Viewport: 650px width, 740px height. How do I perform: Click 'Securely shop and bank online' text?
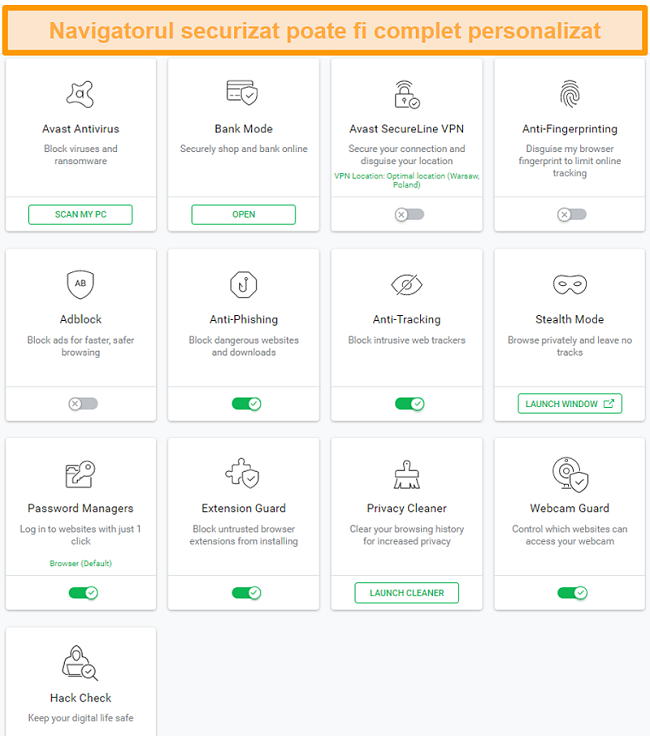coord(244,149)
